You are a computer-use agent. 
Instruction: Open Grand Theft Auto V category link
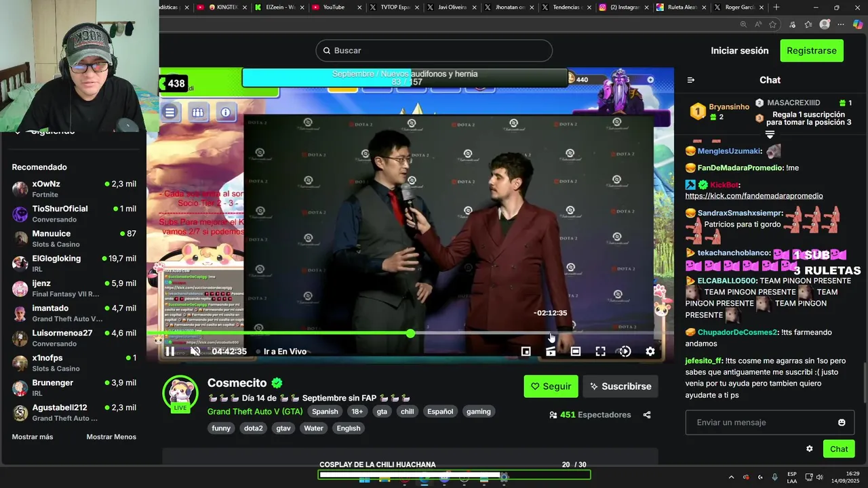pyautogui.click(x=255, y=411)
